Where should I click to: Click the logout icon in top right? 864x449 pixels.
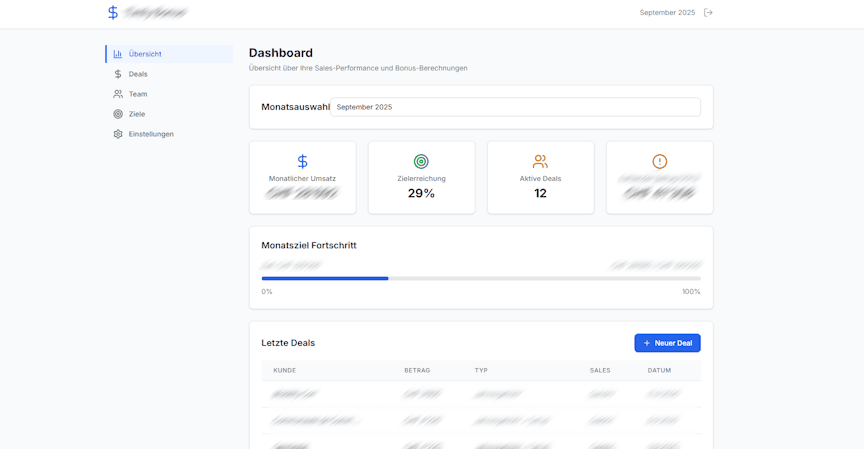click(x=708, y=13)
